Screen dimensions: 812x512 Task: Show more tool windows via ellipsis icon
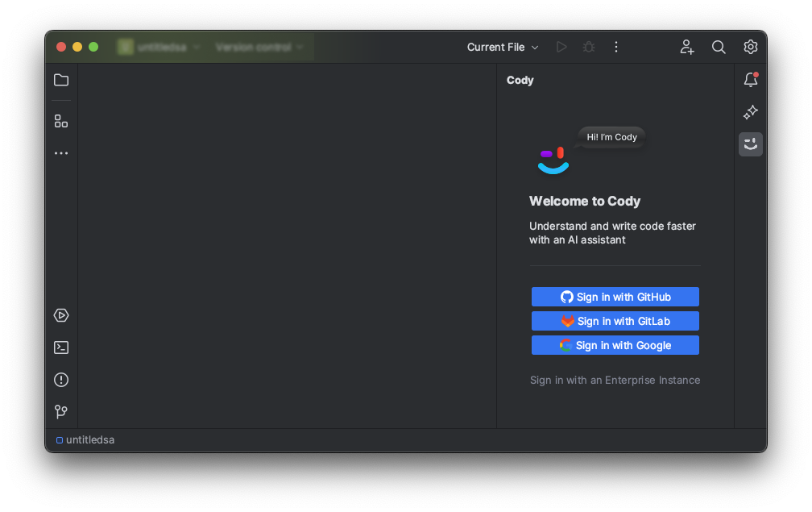[60, 152]
